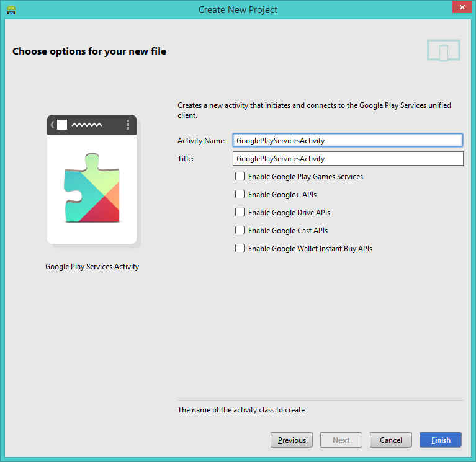Click the back chevron in phone preview

(52, 125)
